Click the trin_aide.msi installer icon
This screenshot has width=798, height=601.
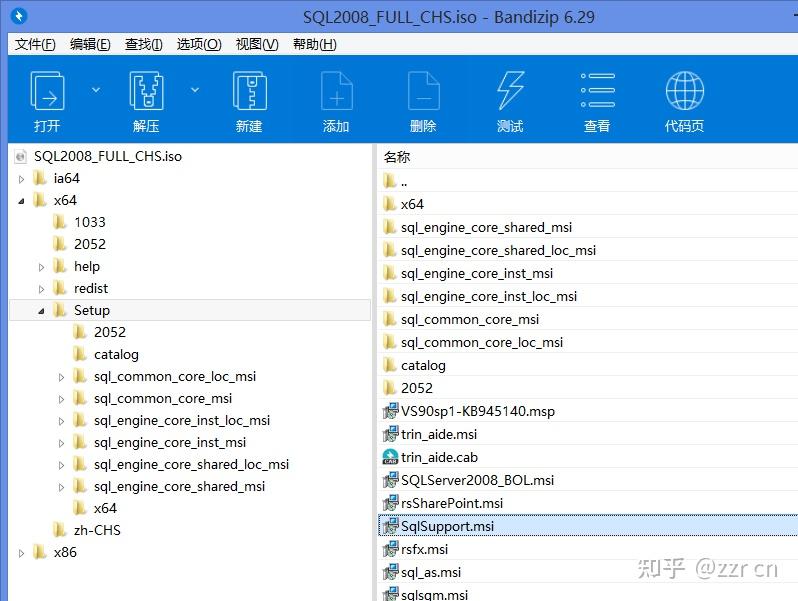click(390, 434)
